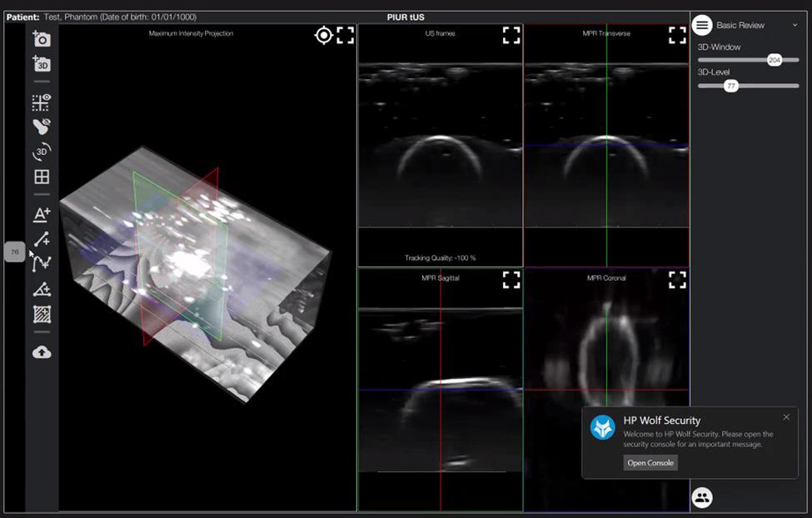The image size is (812, 518).
Task: Click Open Console in HP Wolf notification
Action: point(650,463)
